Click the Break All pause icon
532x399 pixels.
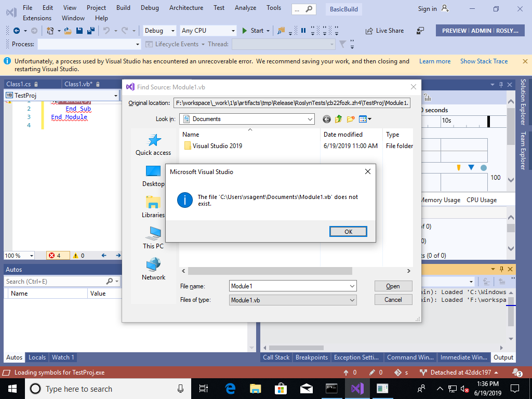303,31
